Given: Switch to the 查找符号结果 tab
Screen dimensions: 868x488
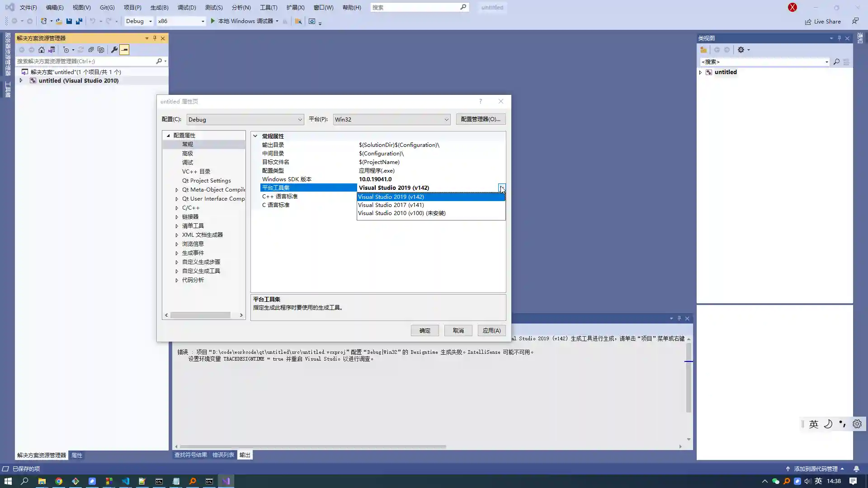Looking at the screenshot, I should (x=191, y=455).
